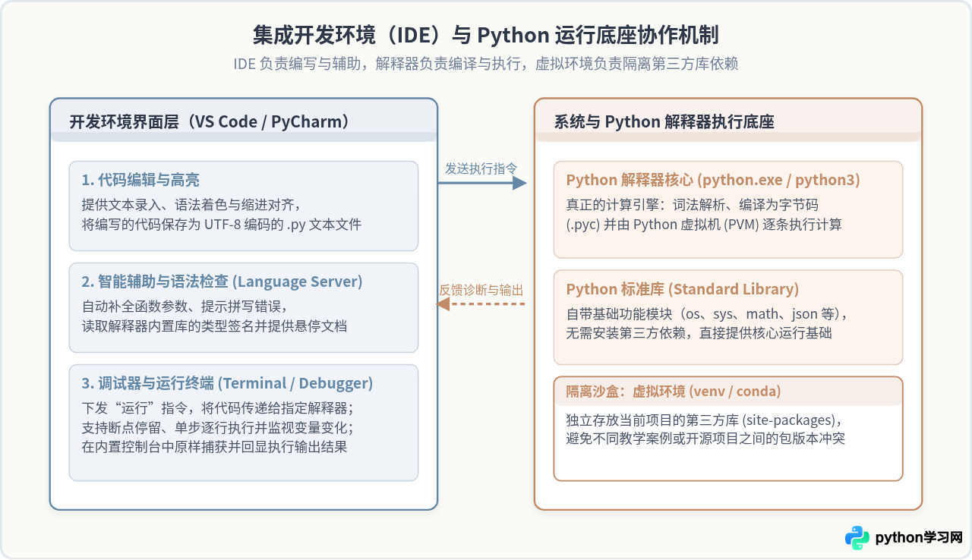Viewport: 972px width, 560px height.
Task: Click the main title about IDE 与 Python 运行底座协作机制
Action: 486,36
